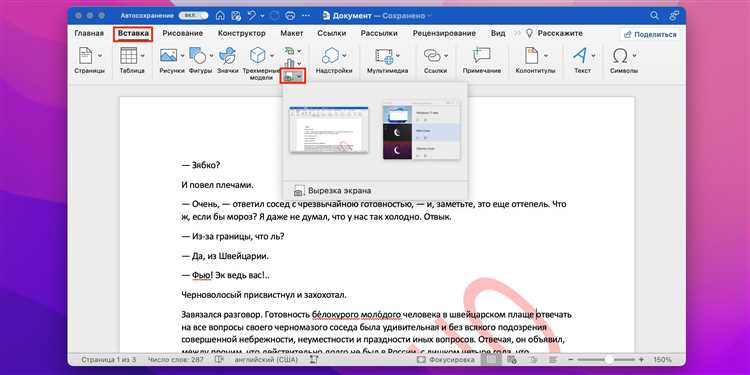Insert a picture via Рисунки icon
The height and width of the screenshot is (375, 750).
coord(168,56)
